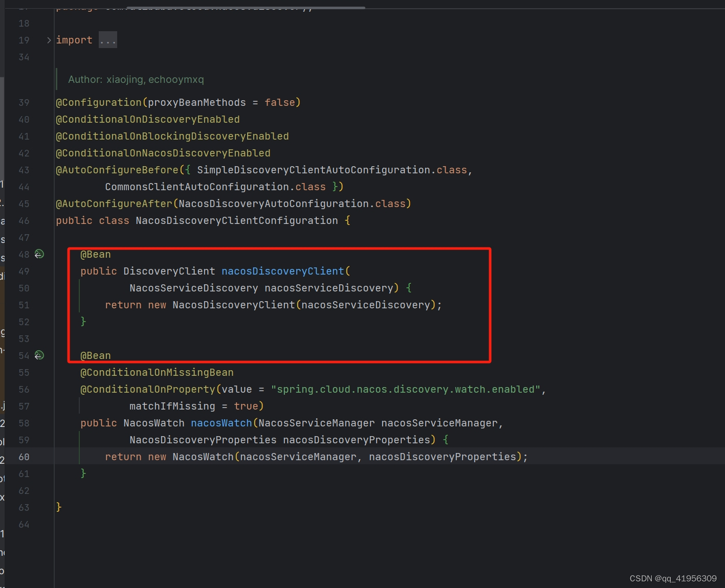Click the DiscoveryClient return type
The image size is (725, 588).
point(169,272)
